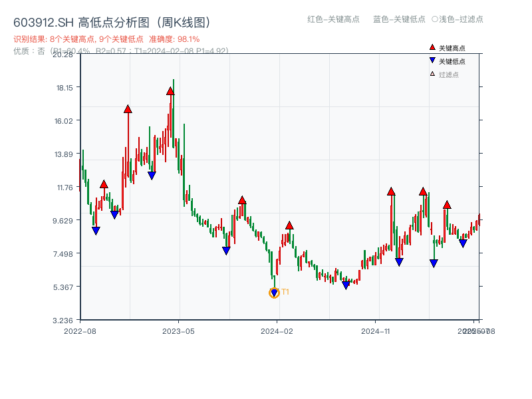Click the 红色-关键高点 header legend text
532x399 pixels.
click(333, 19)
